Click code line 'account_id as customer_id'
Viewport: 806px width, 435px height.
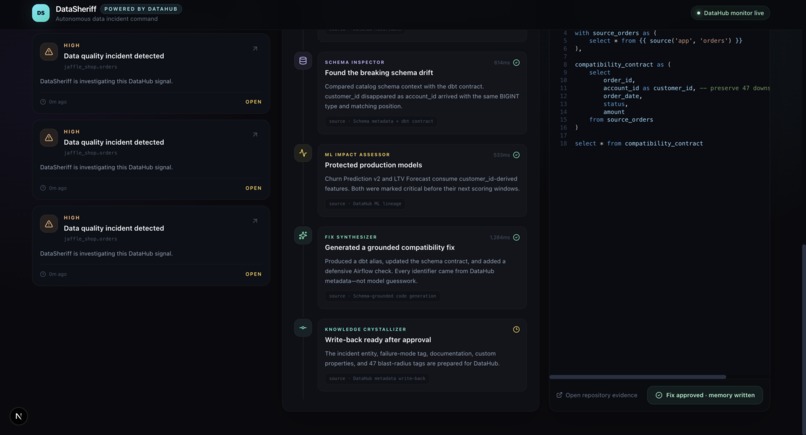pos(648,88)
